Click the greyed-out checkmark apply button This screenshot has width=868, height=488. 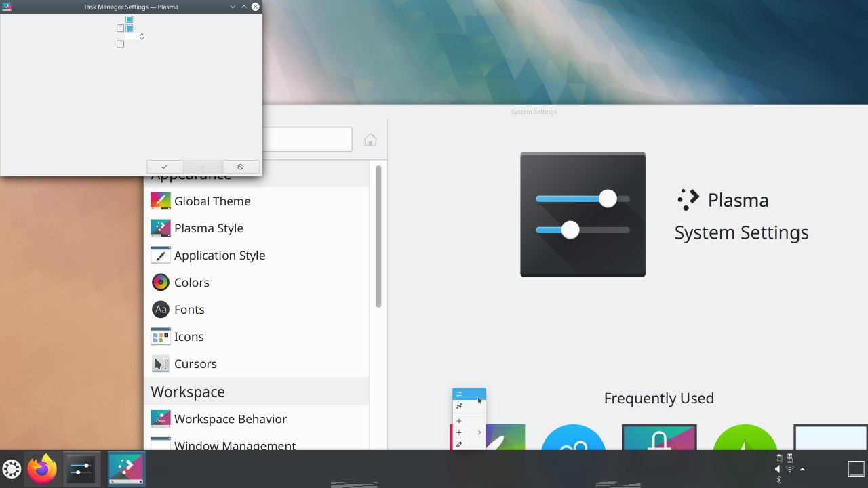coord(203,167)
